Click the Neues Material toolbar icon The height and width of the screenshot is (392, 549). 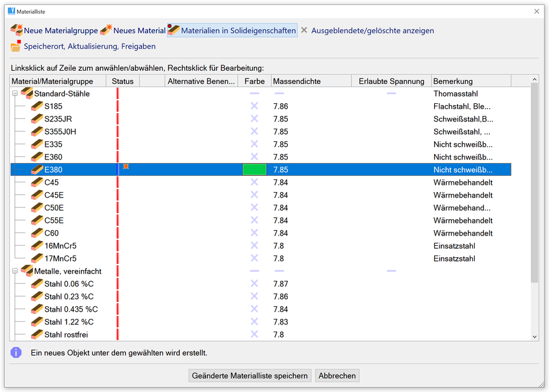[106, 30]
